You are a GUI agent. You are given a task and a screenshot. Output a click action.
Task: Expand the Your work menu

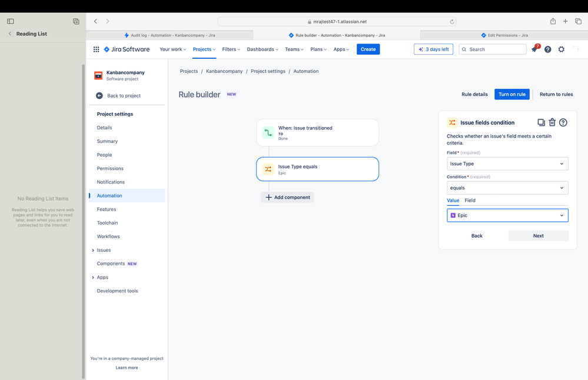point(173,49)
